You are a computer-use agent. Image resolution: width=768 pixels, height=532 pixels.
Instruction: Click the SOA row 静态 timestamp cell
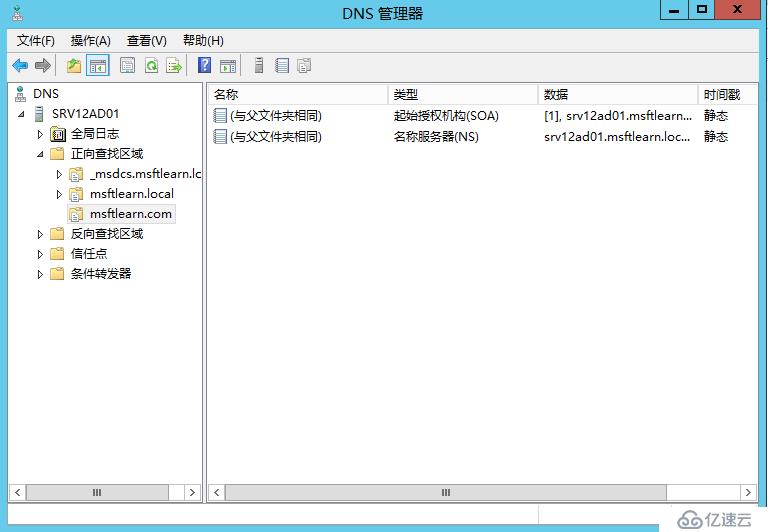716,116
